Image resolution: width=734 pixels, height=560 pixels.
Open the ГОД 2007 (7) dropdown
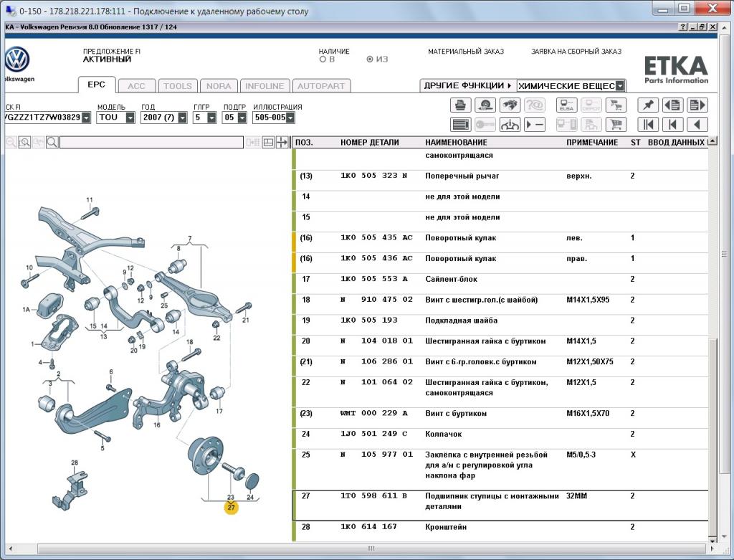click(x=183, y=118)
